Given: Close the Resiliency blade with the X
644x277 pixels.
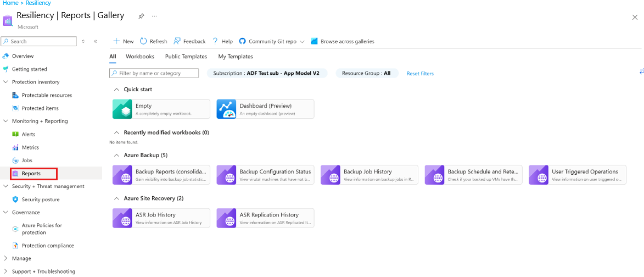Looking at the screenshot, I should click(635, 17).
